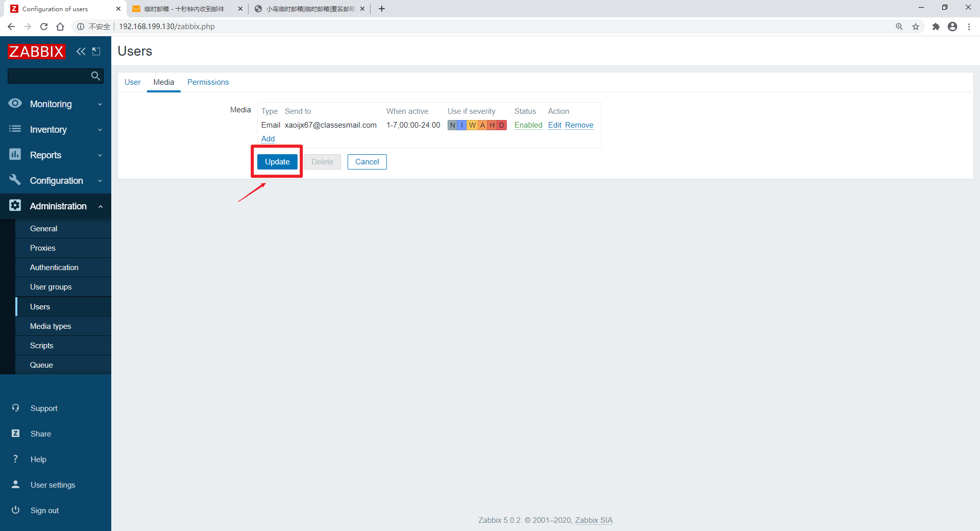Screen dimensions: 980x531
Task: Open Chrome profile avatar icon
Action: coord(952,27)
